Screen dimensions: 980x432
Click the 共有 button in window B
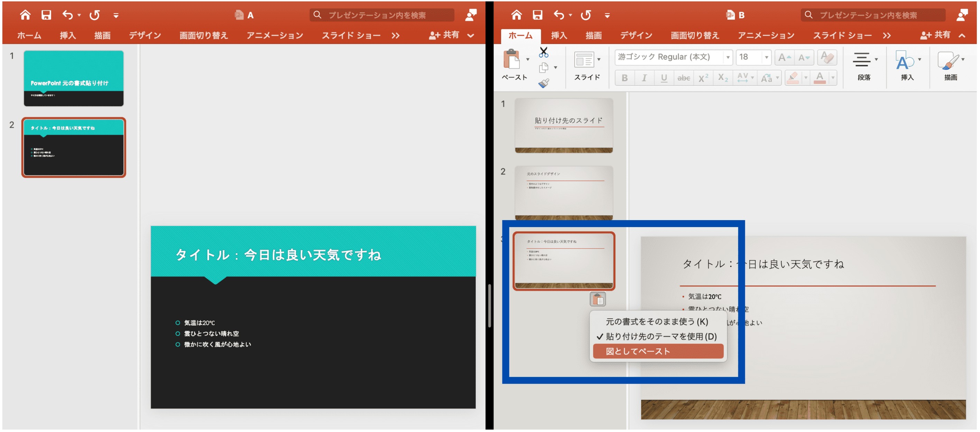[935, 35]
